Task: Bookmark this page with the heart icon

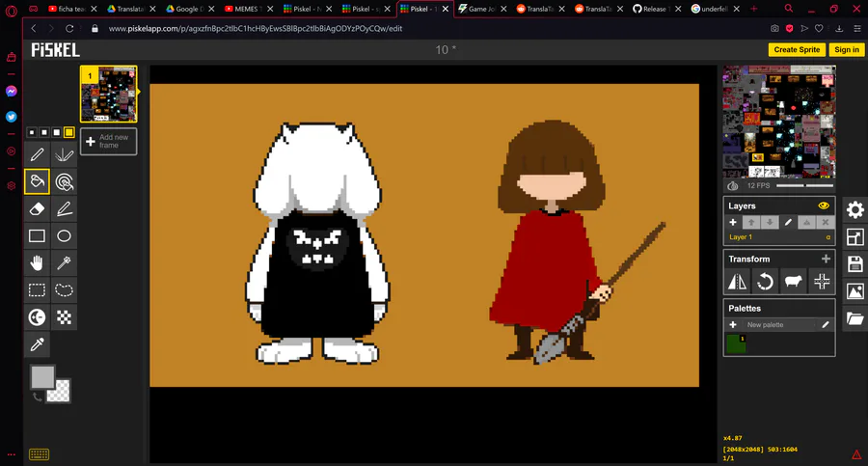Action: coord(819,28)
